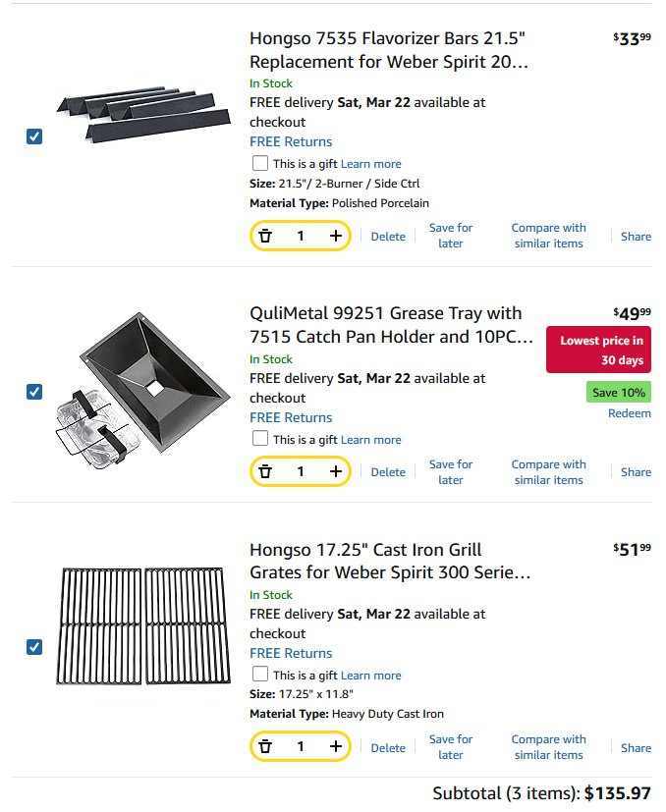Deselect QuliMetal Grease Tray item checkbox
The width and height of the screenshot is (666, 812).
[34, 392]
